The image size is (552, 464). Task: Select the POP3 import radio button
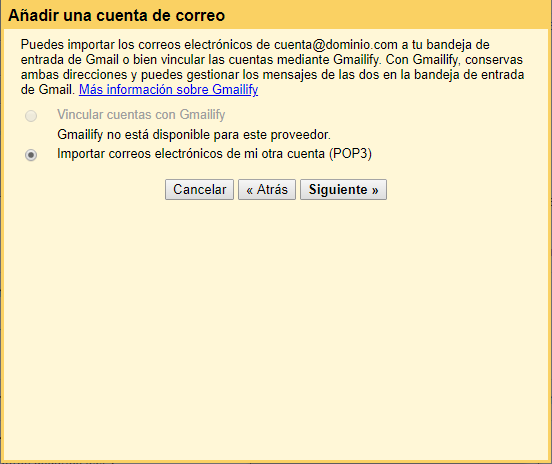pyautogui.click(x=31, y=155)
